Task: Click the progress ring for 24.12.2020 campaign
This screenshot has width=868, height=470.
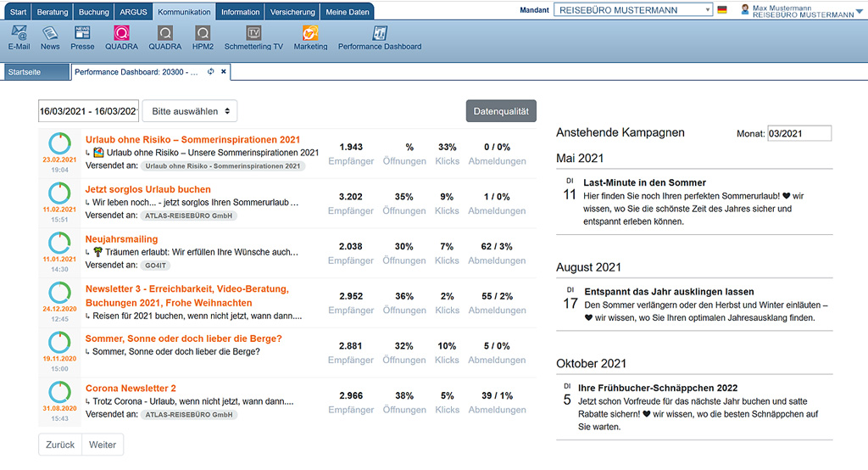Action: [59, 293]
